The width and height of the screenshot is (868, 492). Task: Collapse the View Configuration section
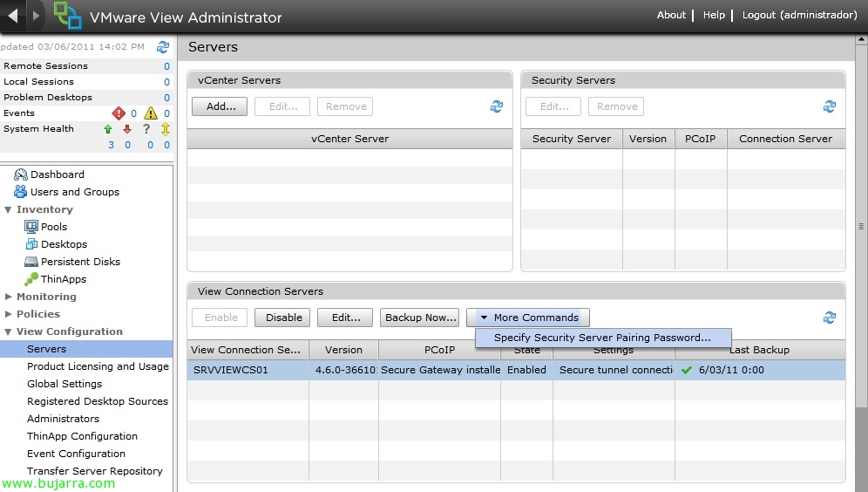coord(8,331)
